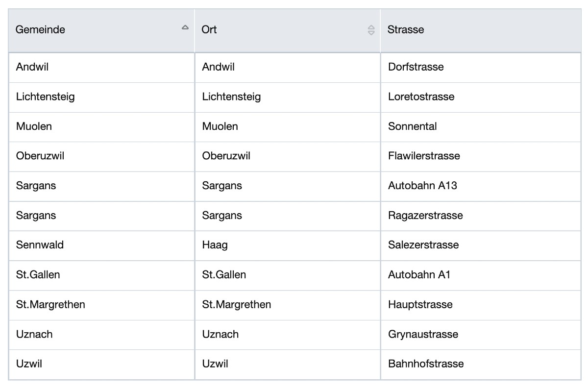588x392 pixels.
Task: Click St.Margrethen in the Gemeinde column
Action: pos(50,304)
